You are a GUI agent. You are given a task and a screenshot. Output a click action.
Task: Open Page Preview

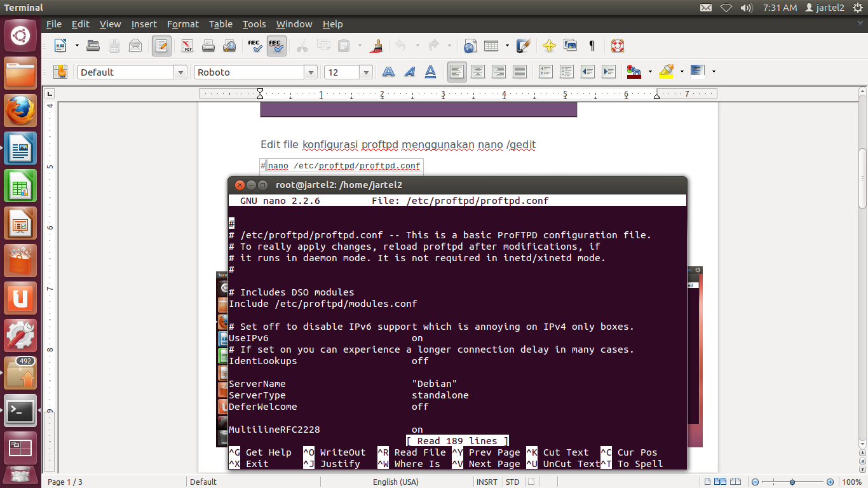[229, 46]
